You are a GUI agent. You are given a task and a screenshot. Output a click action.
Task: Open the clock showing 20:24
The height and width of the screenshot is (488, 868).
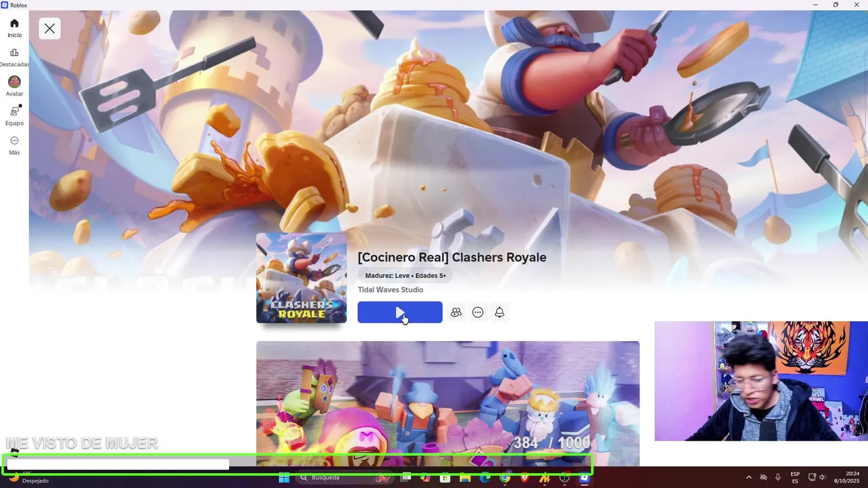(852, 478)
